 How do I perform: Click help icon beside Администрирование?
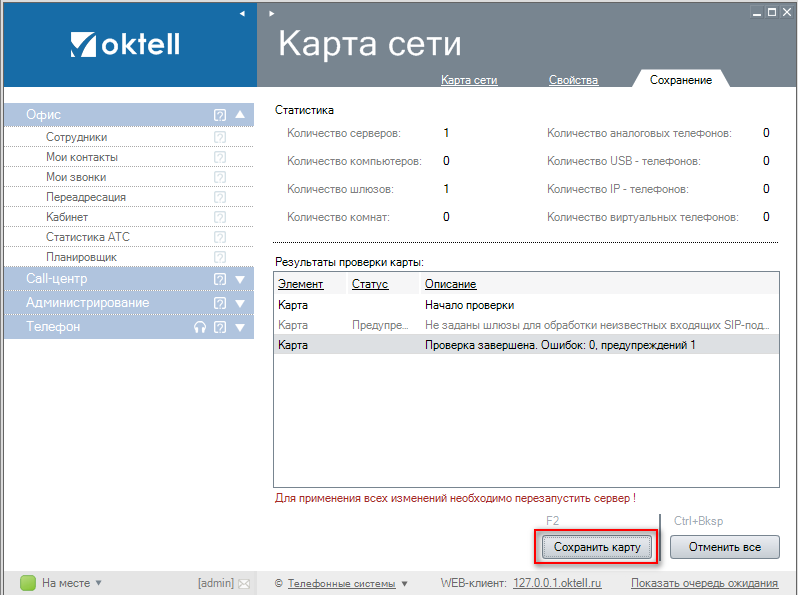(x=220, y=303)
